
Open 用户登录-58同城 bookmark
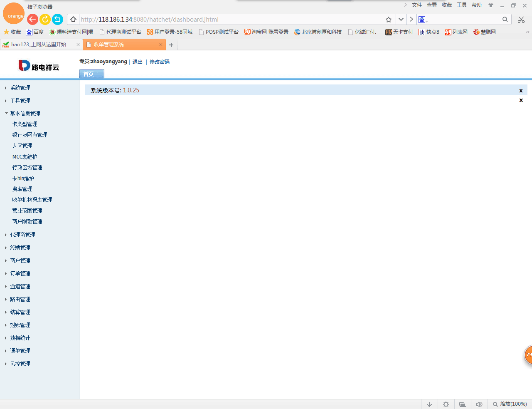click(x=170, y=32)
